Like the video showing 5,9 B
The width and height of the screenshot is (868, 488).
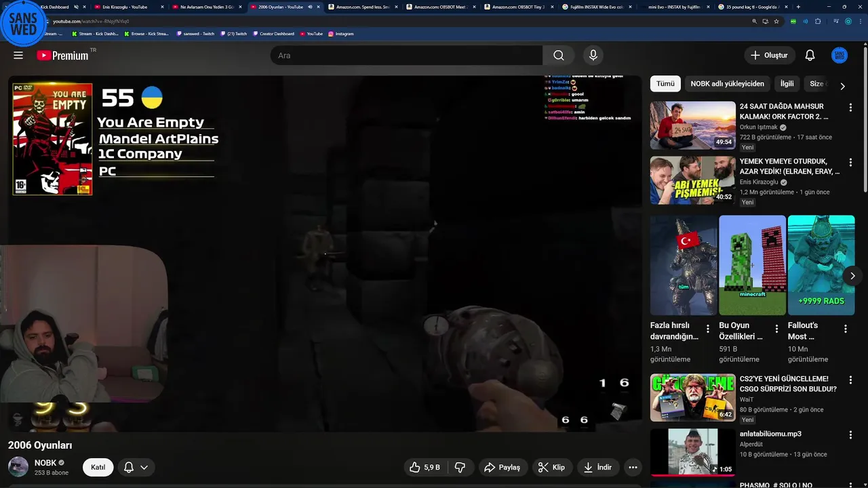coord(425,467)
